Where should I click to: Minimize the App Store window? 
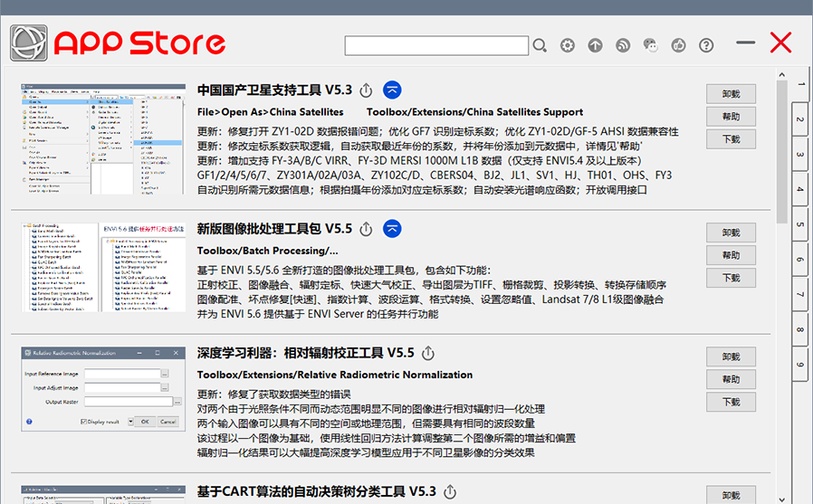[746, 43]
